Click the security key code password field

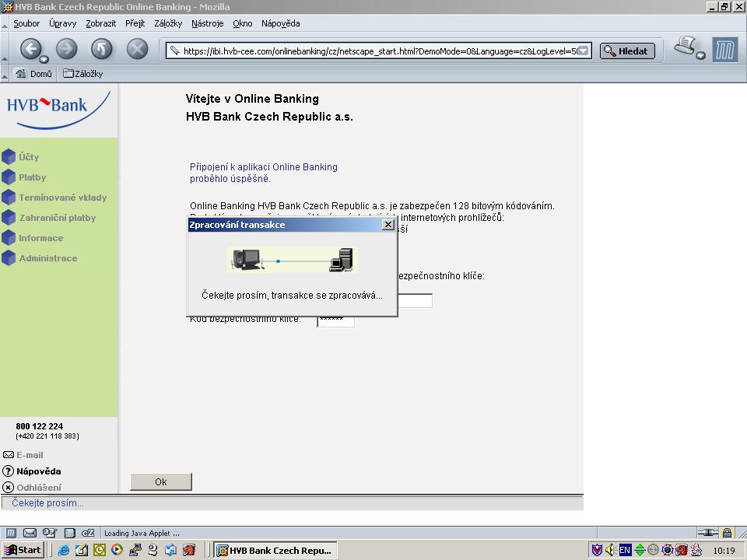point(336,321)
